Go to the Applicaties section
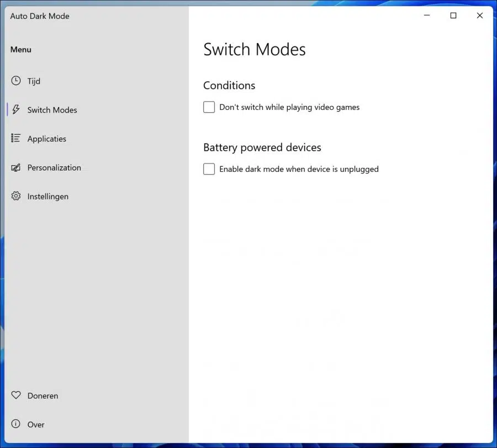Viewport: 497px width, 448px height. (97, 139)
